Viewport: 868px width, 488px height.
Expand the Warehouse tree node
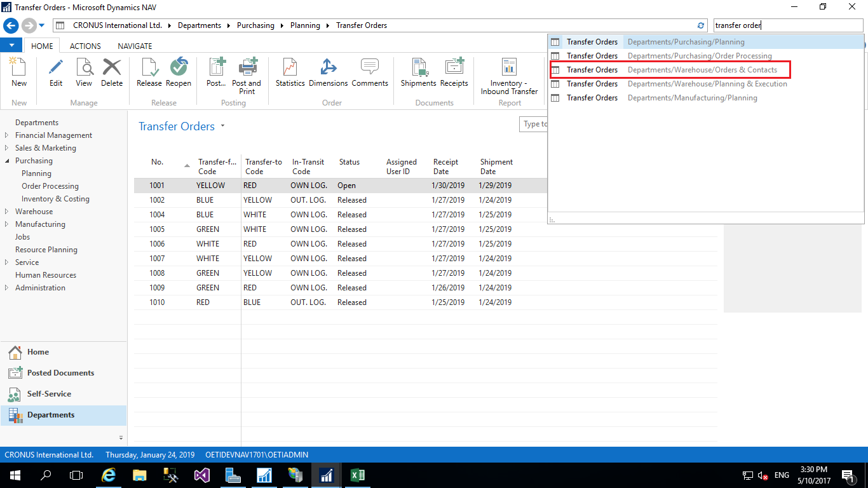[x=6, y=212]
